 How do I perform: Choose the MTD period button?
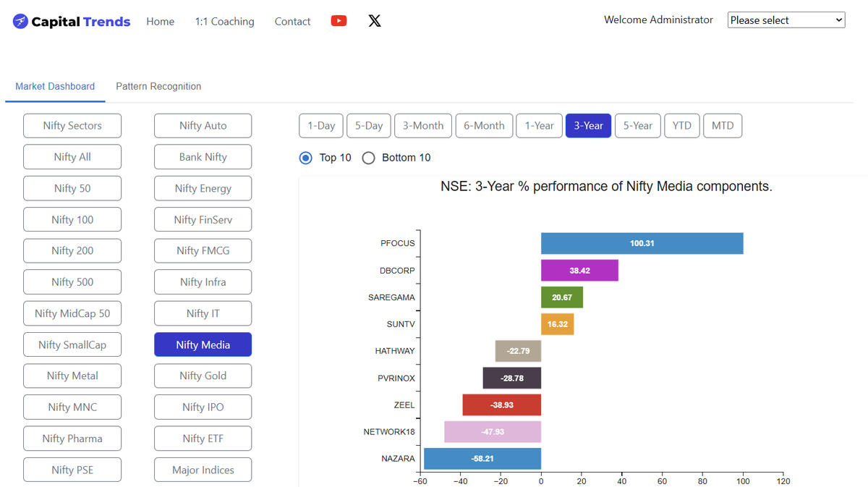(x=723, y=126)
